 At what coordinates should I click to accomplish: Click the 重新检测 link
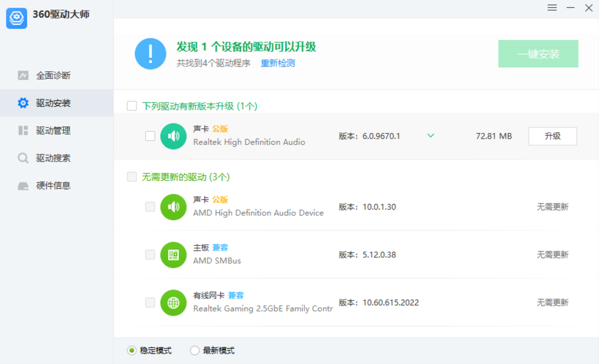278,63
